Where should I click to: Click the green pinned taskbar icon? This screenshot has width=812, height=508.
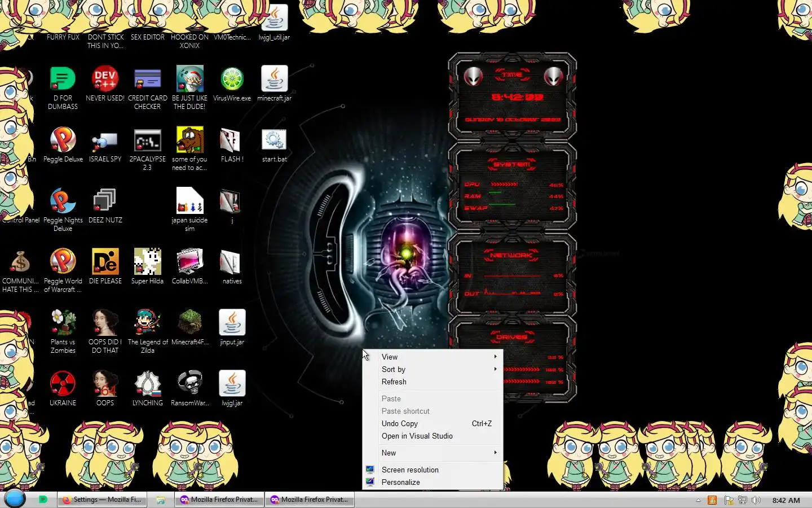(43, 500)
